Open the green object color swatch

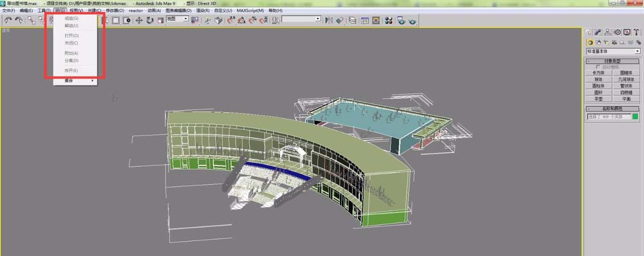[636, 116]
